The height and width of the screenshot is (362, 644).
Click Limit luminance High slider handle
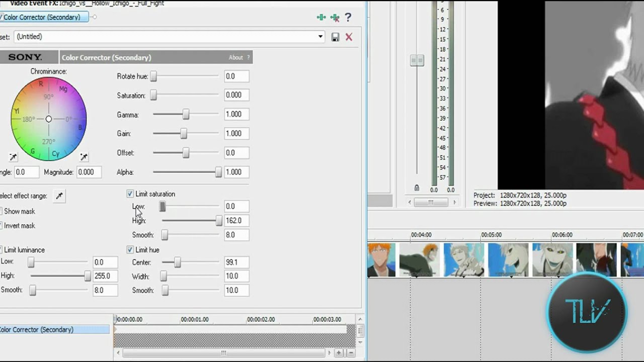tap(88, 276)
